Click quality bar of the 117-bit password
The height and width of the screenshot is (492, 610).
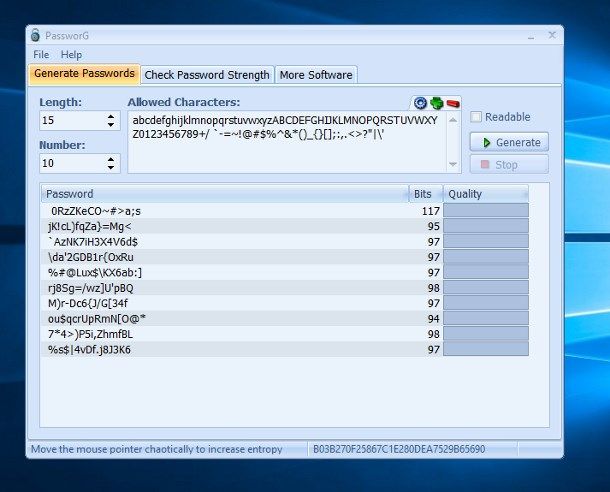[x=486, y=210]
